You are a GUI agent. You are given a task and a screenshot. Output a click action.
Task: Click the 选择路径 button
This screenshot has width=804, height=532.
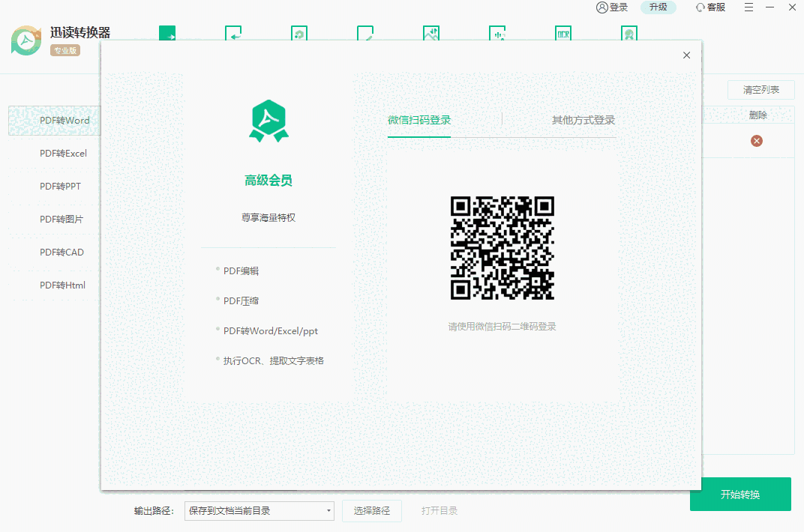[x=372, y=511]
